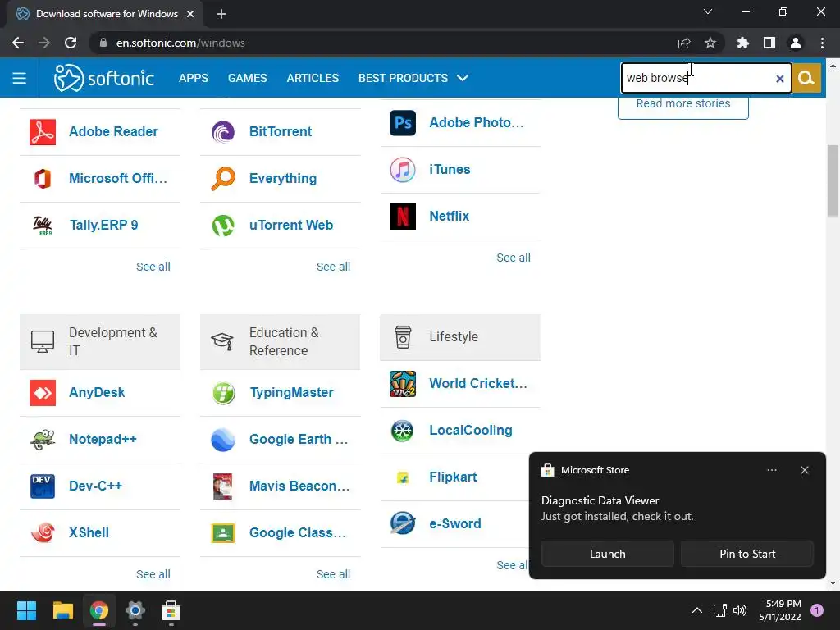
Task: Open Chrome extensions puzzle icon
Action: [742, 43]
